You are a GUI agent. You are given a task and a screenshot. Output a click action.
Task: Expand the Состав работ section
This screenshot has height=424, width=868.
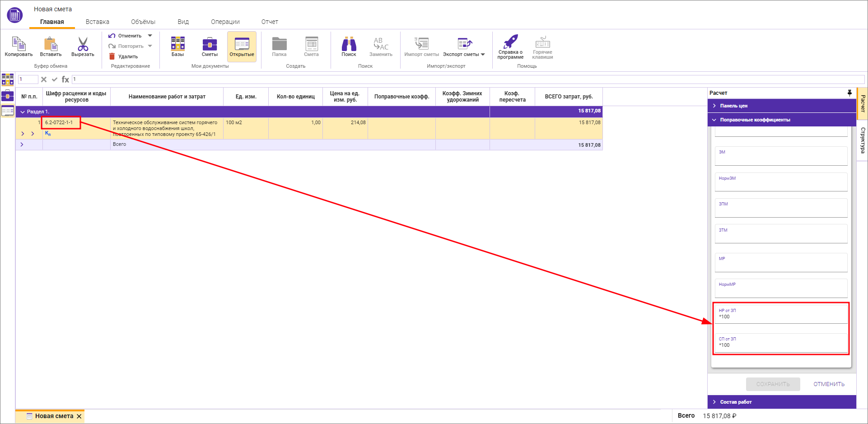pyautogui.click(x=736, y=402)
